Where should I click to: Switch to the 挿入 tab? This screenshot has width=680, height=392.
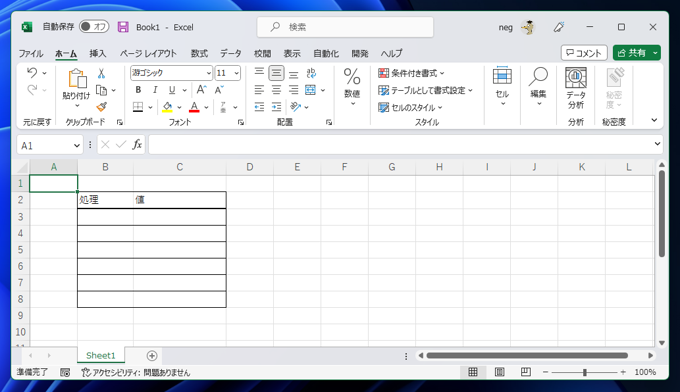point(98,53)
